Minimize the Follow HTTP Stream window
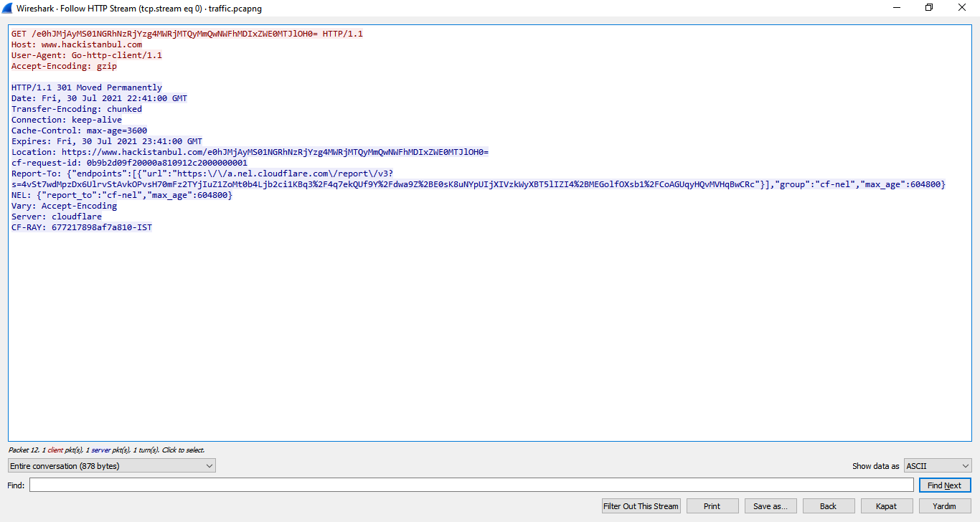Image resolution: width=980 pixels, height=522 pixels. pos(897,8)
